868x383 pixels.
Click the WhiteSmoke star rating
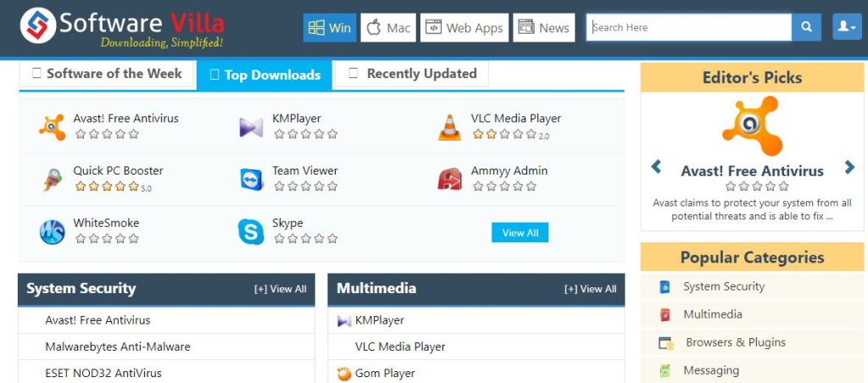click(107, 239)
